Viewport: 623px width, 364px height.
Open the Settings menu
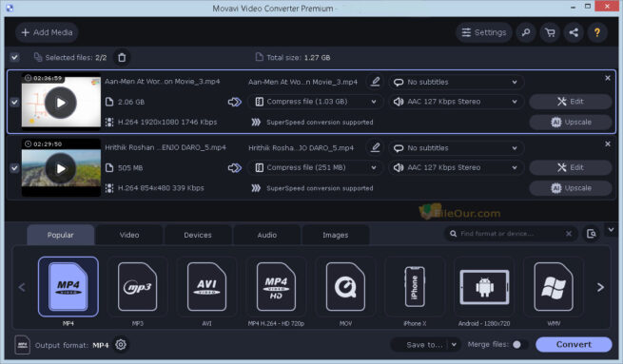pos(483,32)
